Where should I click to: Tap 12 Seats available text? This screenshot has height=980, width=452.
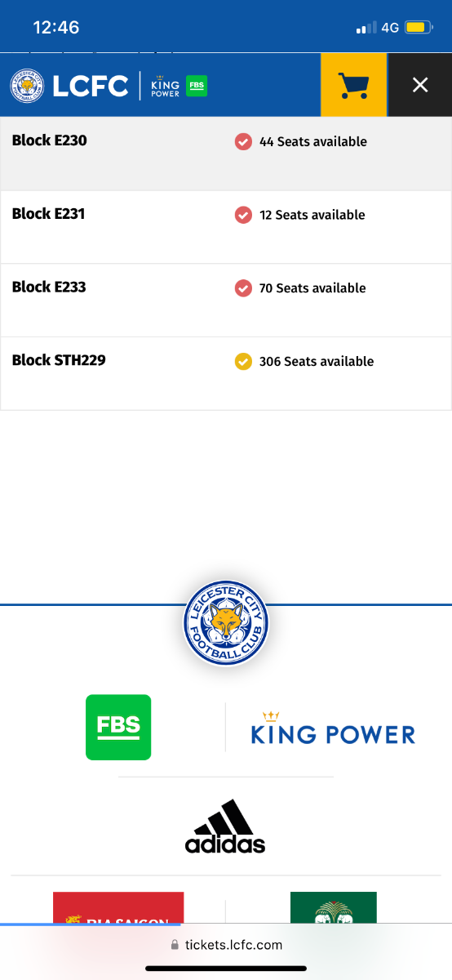[x=312, y=215]
